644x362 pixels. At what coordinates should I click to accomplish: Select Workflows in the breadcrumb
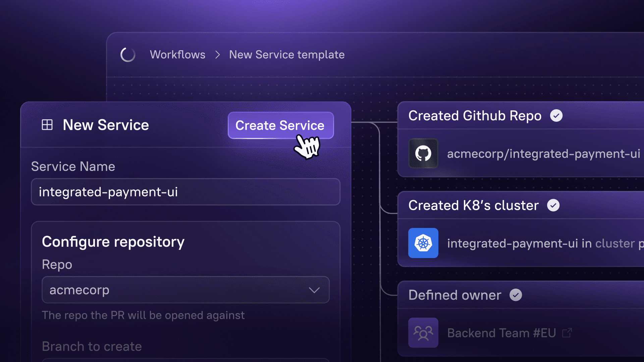click(x=178, y=55)
